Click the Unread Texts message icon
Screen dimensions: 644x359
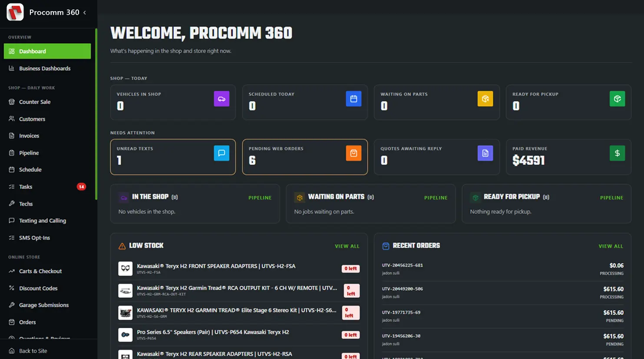pyautogui.click(x=221, y=153)
